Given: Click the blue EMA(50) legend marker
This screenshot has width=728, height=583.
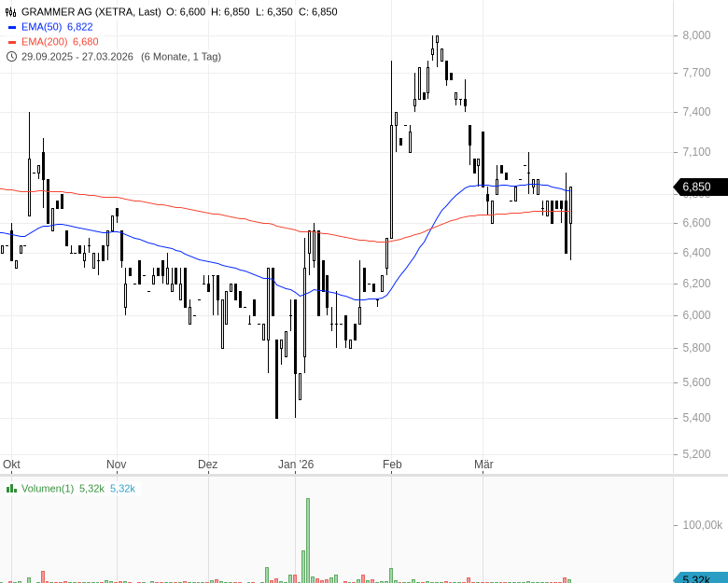Looking at the screenshot, I should pyautogui.click(x=11, y=27).
